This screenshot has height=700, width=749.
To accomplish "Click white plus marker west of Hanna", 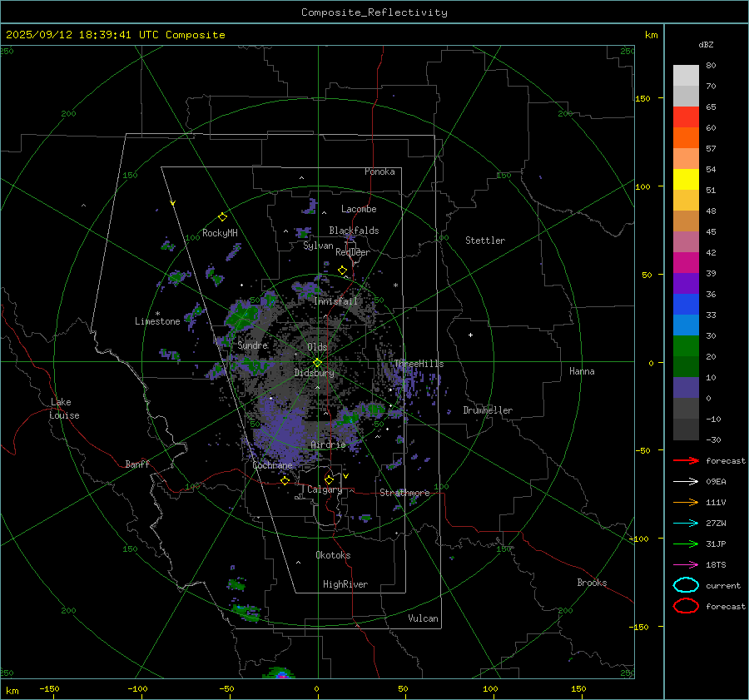I will click(470, 335).
